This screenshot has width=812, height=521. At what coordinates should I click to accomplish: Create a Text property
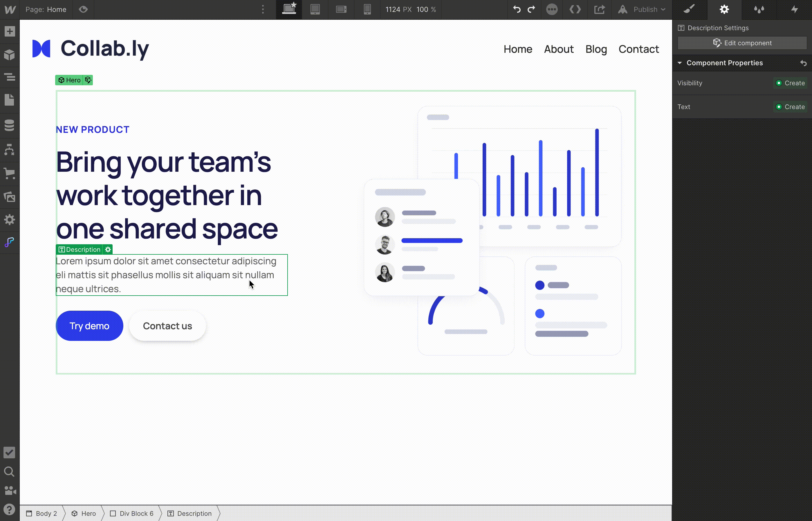790,106
